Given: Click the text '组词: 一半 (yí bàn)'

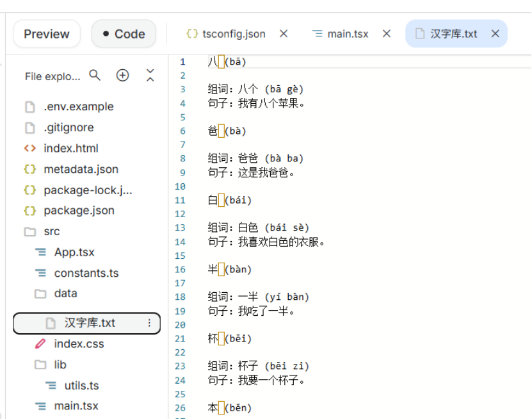Looking at the screenshot, I should 259,297.
